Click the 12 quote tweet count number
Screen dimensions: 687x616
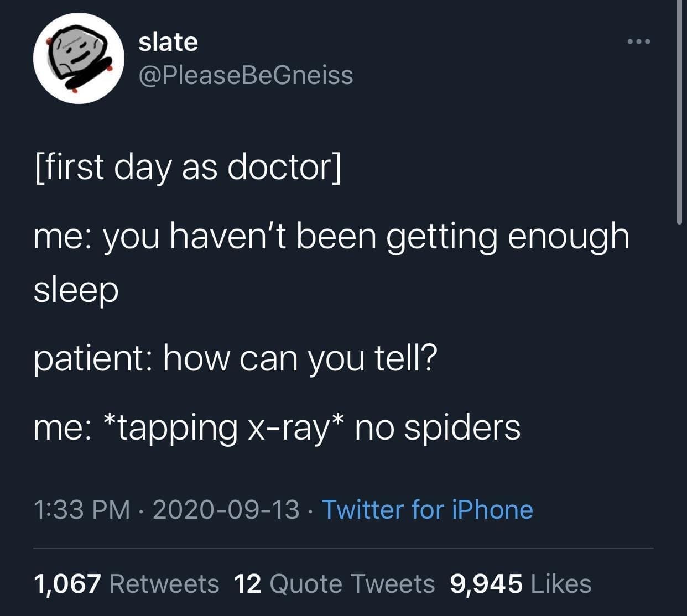coord(247,584)
